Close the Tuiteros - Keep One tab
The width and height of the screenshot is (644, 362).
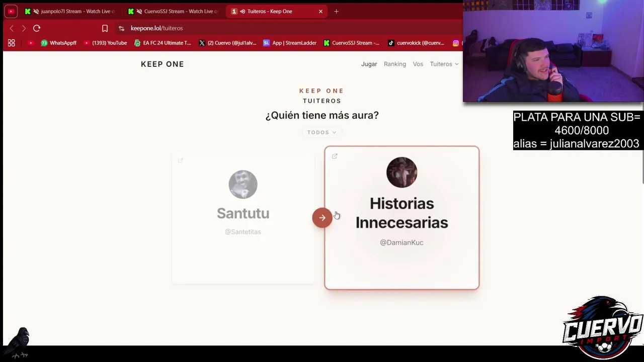click(x=320, y=11)
